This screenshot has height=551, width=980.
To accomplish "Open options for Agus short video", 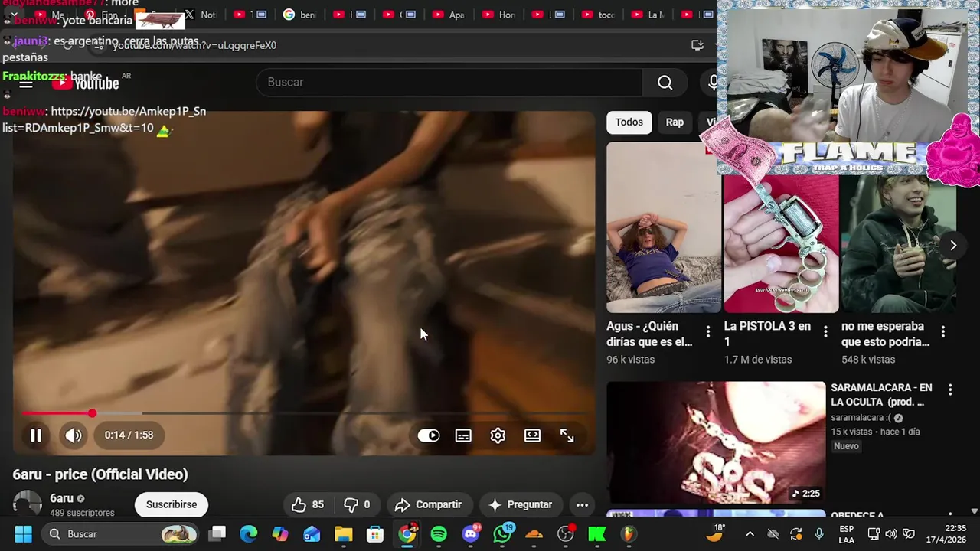I will [708, 331].
